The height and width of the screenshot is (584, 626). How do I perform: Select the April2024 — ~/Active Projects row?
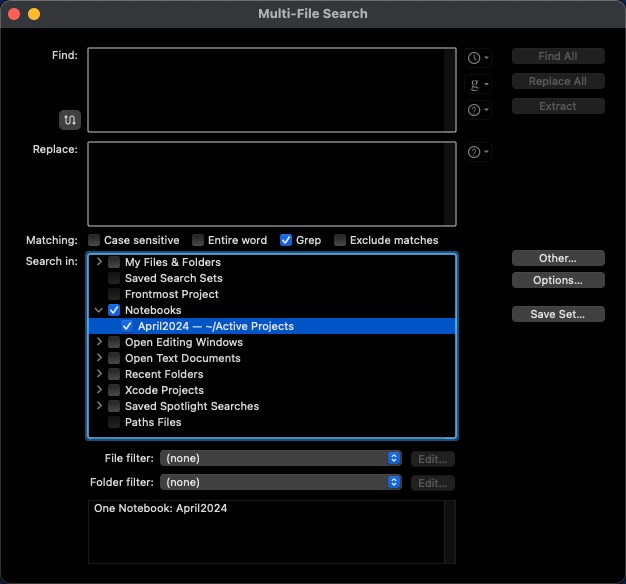point(272,326)
